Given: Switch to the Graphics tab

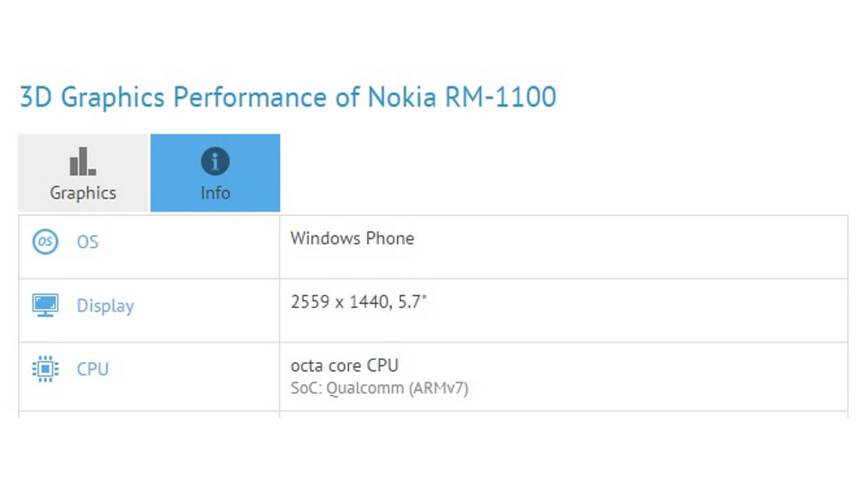Looking at the screenshot, I should point(82,173).
